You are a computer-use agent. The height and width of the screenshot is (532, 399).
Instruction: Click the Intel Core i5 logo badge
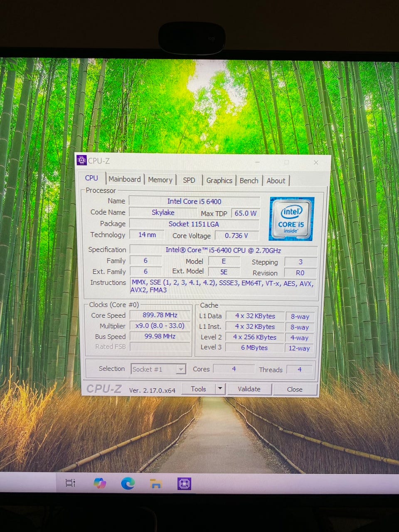tap(291, 219)
